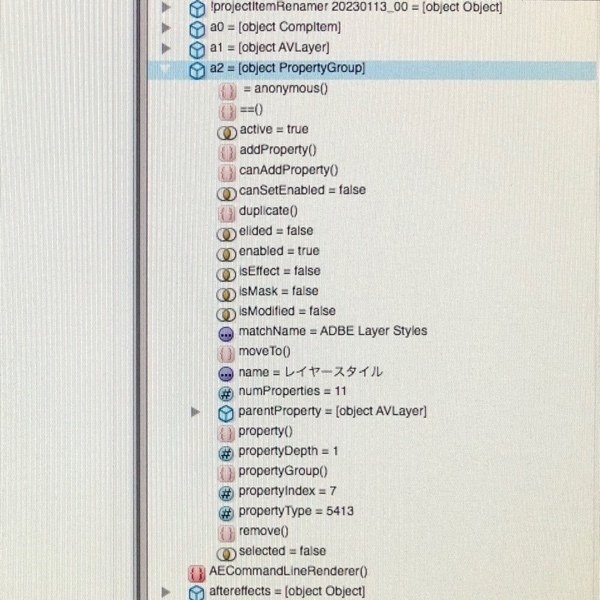This screenshot has height=600, width=600.
Task: Click cube icon beside aftereffects object
Action: (x=197, y=592)
